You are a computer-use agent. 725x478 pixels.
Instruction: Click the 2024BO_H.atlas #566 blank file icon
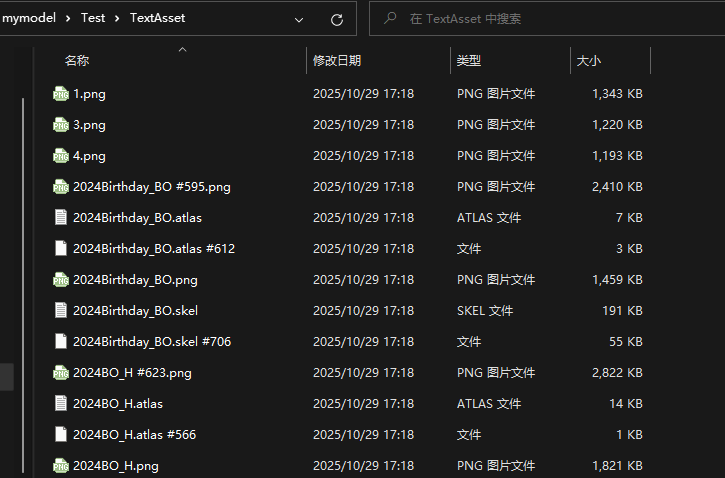coord(61,435)
